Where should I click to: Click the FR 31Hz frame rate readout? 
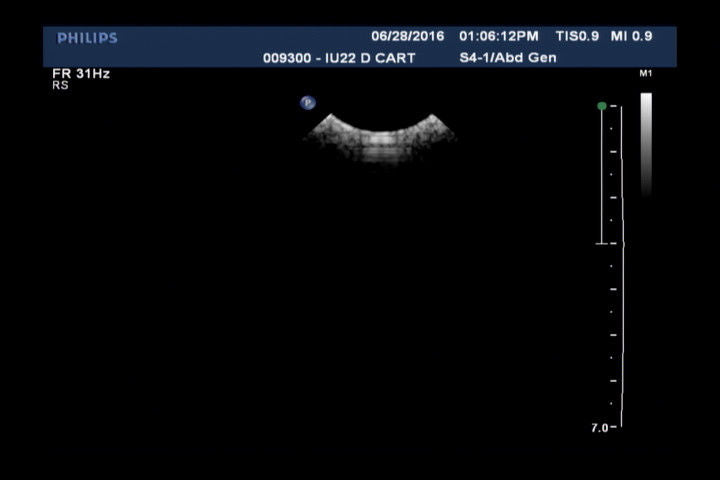[81, 74]
